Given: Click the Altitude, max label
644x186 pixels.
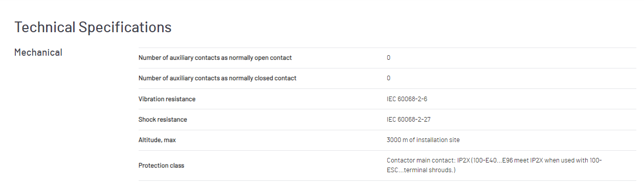Looking at the screenshot, I should (x=157, y=140).
